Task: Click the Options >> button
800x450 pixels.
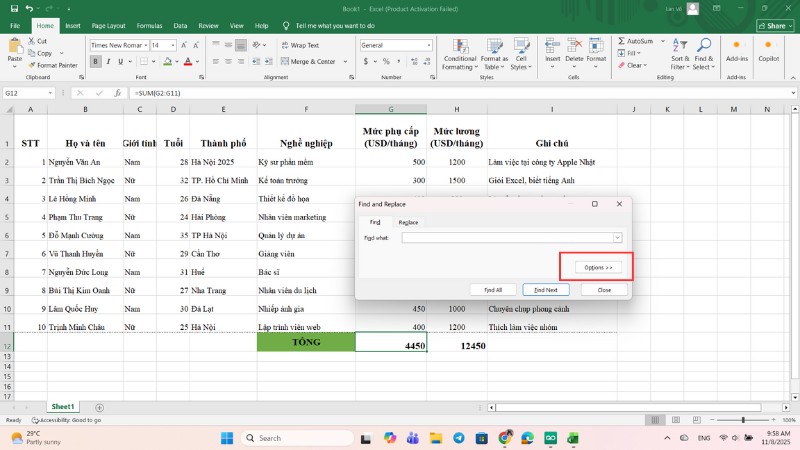Action: [598, 268]
